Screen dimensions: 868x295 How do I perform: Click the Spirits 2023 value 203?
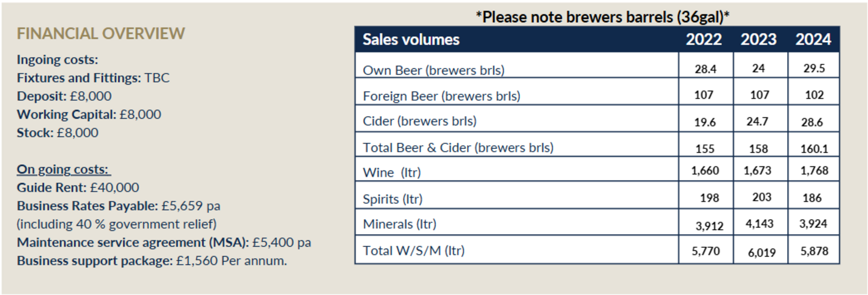(762, 197)
